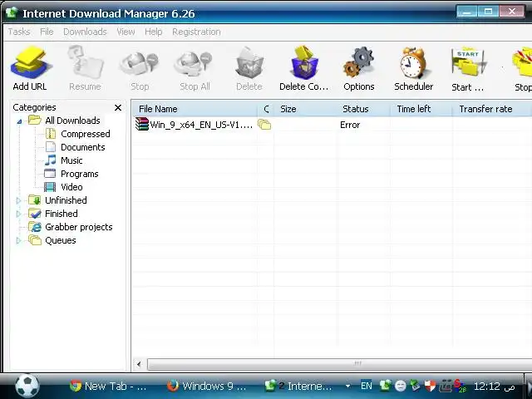This screenshot has height=399, width=532.
Task: Click the queue folder icon in download row
Action: point(264,125)
